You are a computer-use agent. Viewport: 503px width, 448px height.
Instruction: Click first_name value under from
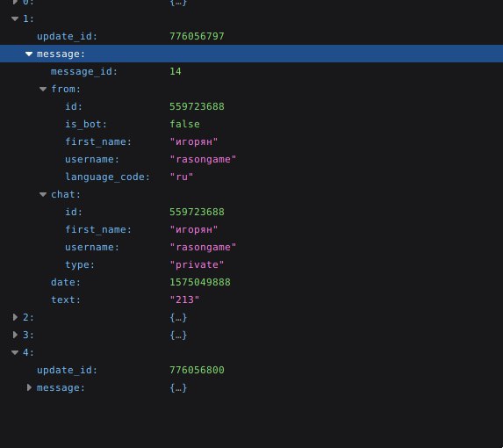[x=194, y=141]
